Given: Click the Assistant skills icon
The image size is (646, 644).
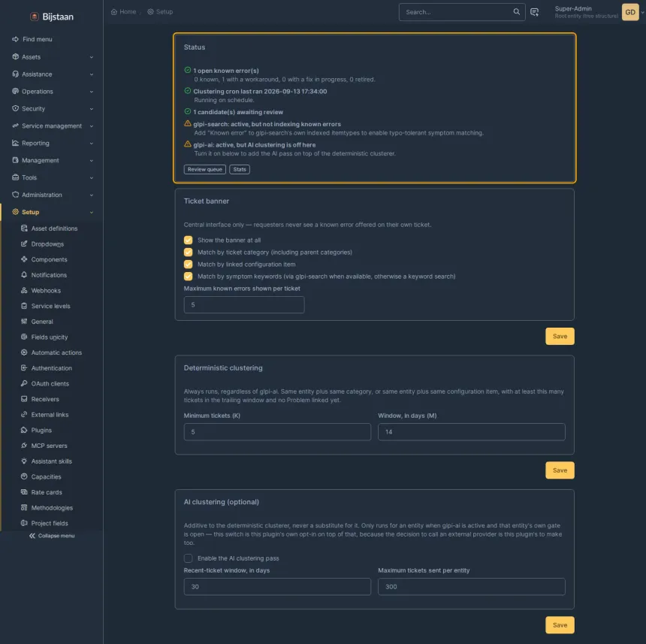Looking at the screenshot, I should coord(24,461).
